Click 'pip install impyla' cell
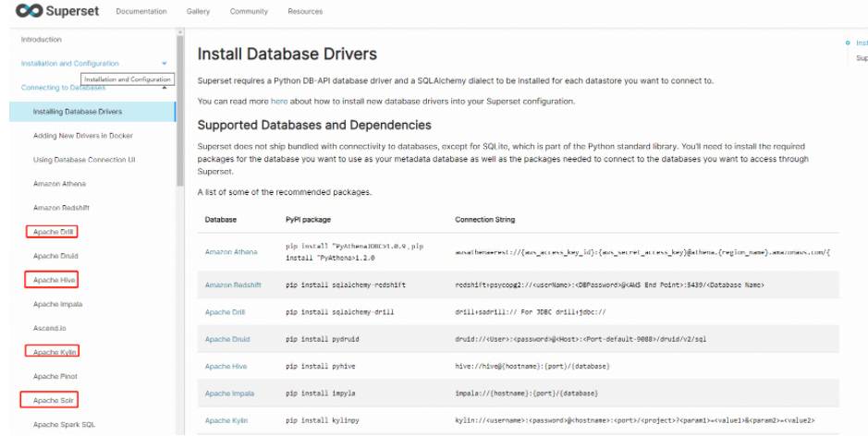Screen dimensions: 868x448 [321, 394]
